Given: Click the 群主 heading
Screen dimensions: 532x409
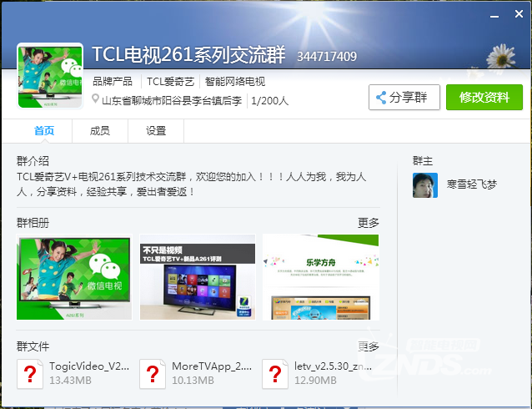Looking at the screenshot, I should coord(423,160).
